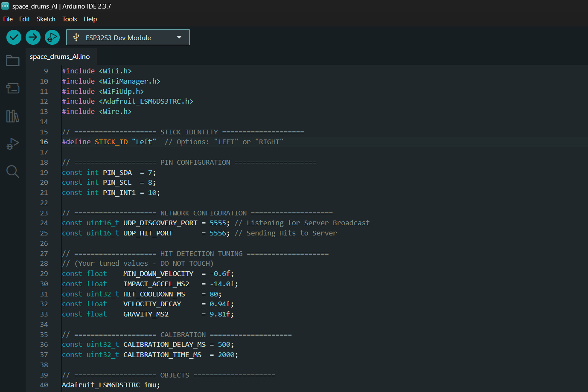Open the Help menu

(x=90, y=19)
